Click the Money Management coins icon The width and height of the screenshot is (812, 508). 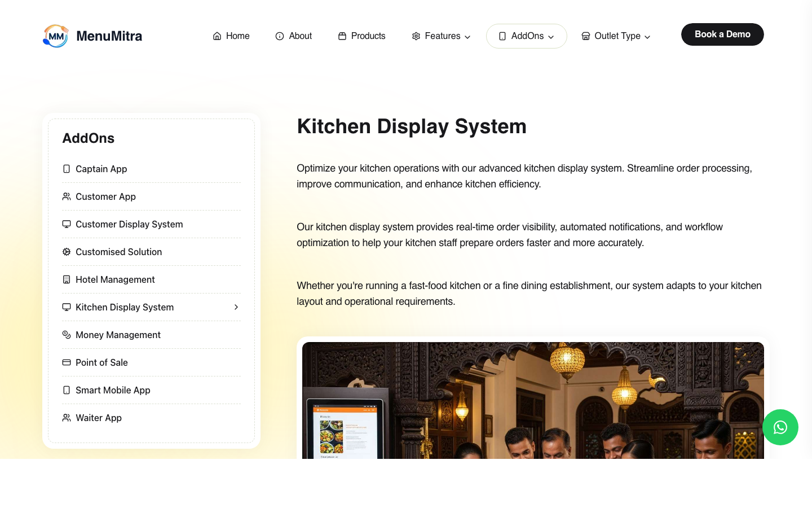click(67, 335)
